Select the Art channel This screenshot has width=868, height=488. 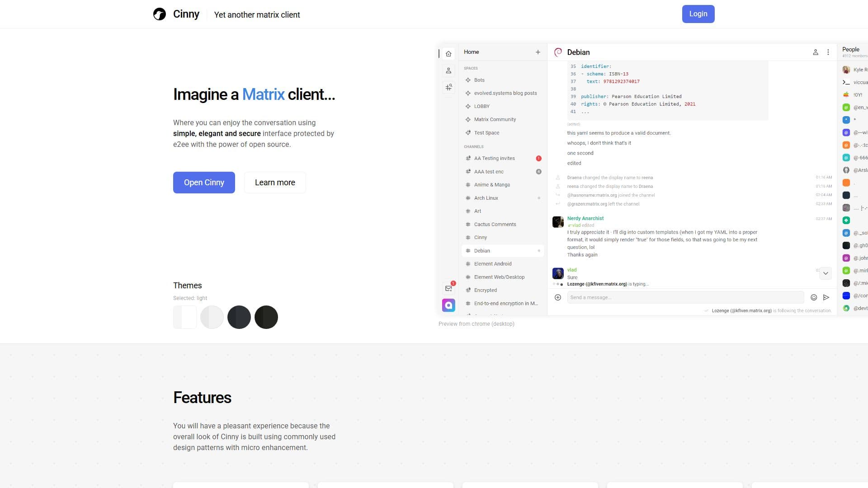click(x=503, y=211)
